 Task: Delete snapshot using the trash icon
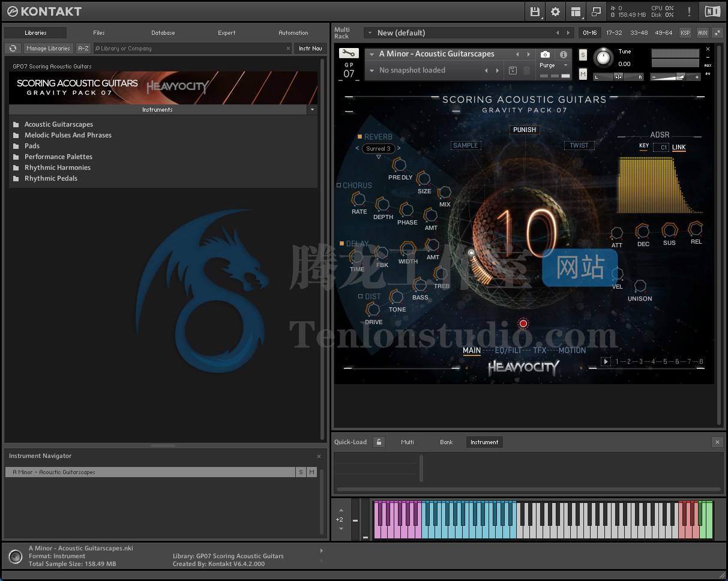526,70
